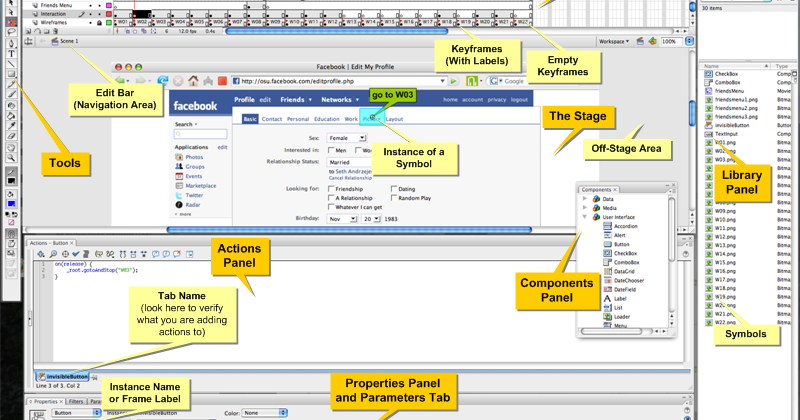Toggle the Friendship checkbox
This screenshot has width=800, height=420.
coord(331,189)
